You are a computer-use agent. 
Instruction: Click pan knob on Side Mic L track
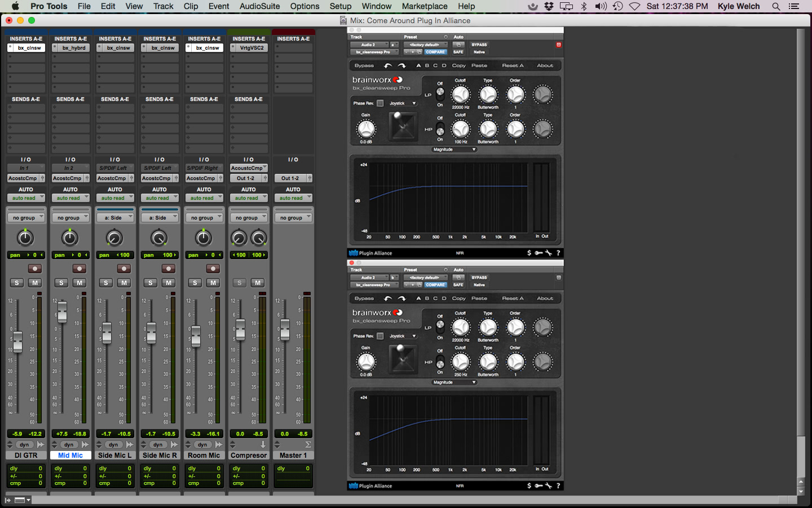click(x=114, y=238)
